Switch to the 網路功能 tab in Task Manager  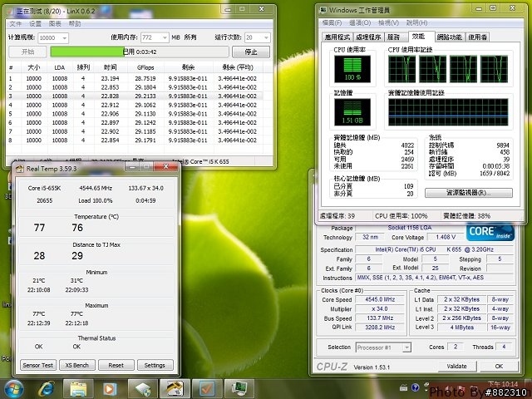click(x=449, y=37)
